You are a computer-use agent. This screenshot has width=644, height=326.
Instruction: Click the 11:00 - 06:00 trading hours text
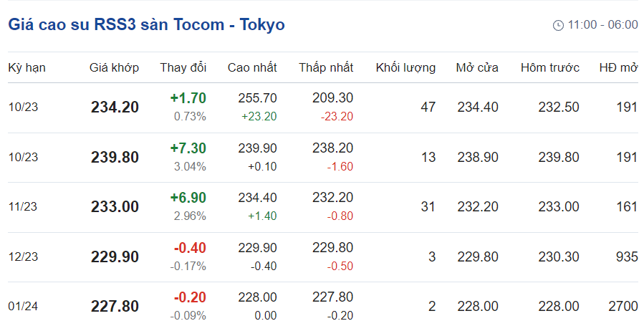click(x=602, y=25)
